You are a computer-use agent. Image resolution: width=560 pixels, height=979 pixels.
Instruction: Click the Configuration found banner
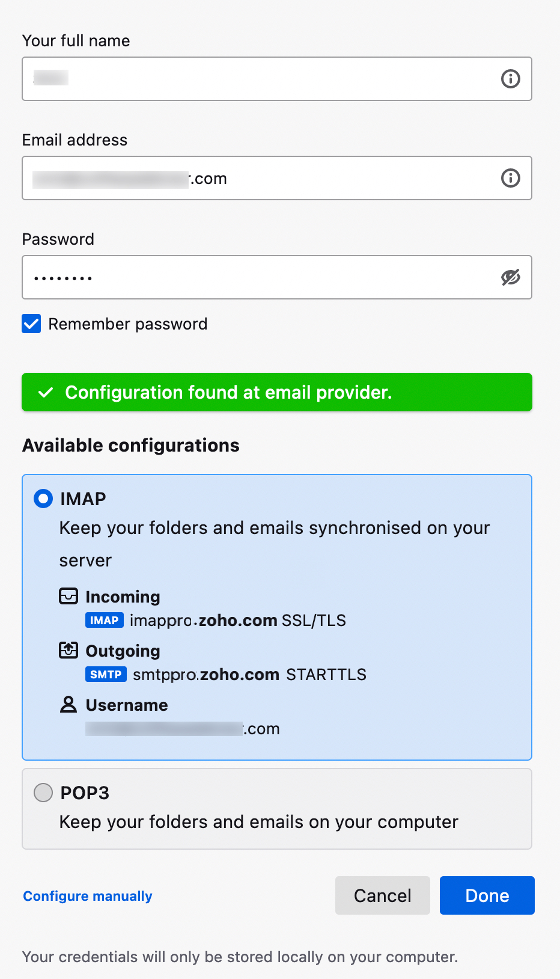[276, 392]
